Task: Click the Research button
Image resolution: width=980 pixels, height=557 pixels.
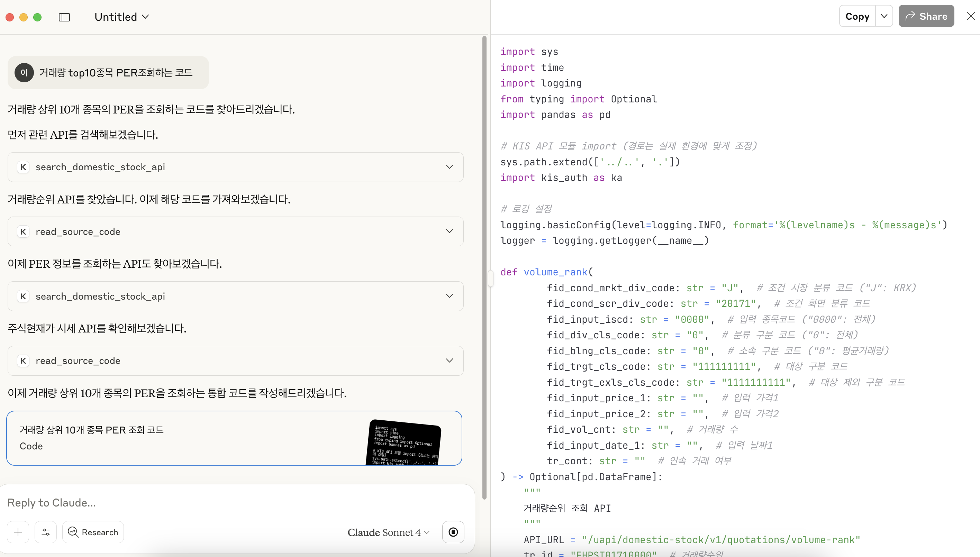Action: coord(93,532)
